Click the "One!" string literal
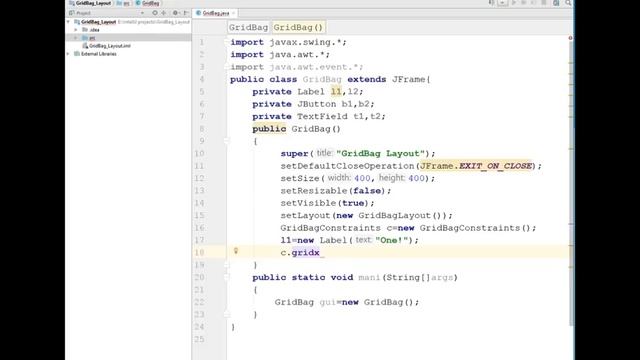 391,240
